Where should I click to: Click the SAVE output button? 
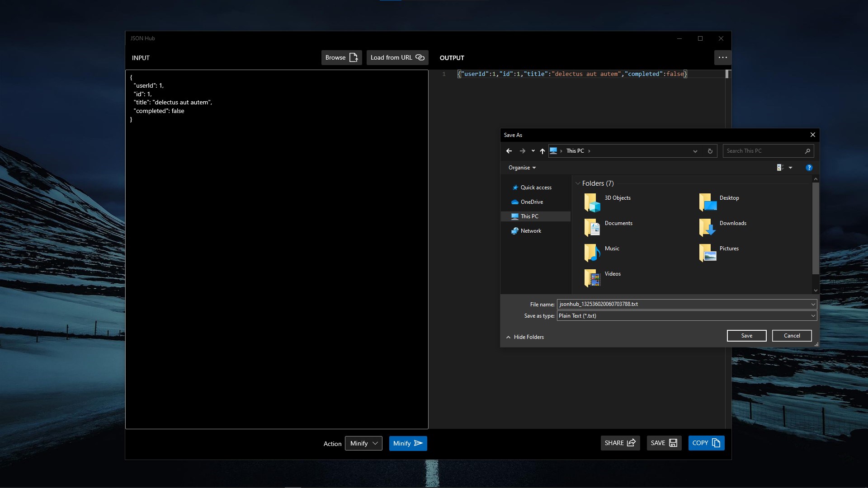coord(664,443)
